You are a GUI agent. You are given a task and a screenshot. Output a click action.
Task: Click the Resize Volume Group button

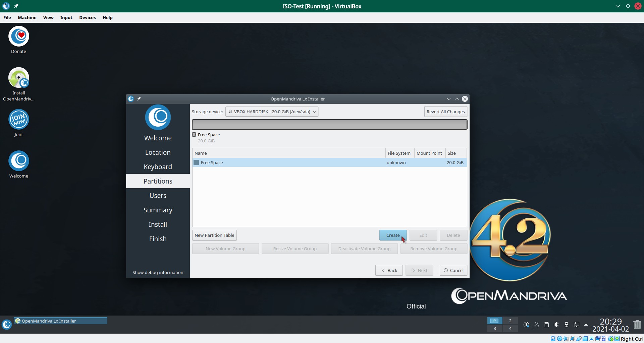[x=295, y=249]
